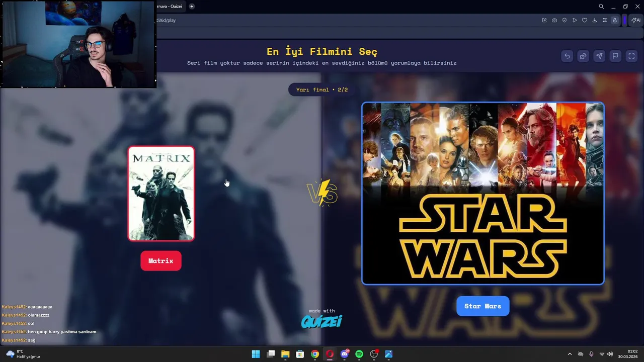Click the paper plane share icon
Viewport: 644px width, 362px height.
click(599, 56)
